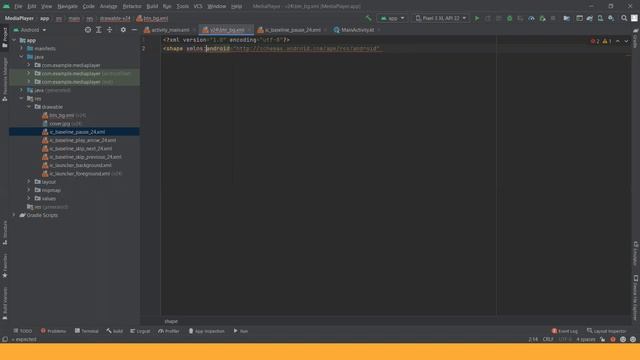Click the Debug app bug icon
The image size is (640, 360).
click(x=509, y=18)
